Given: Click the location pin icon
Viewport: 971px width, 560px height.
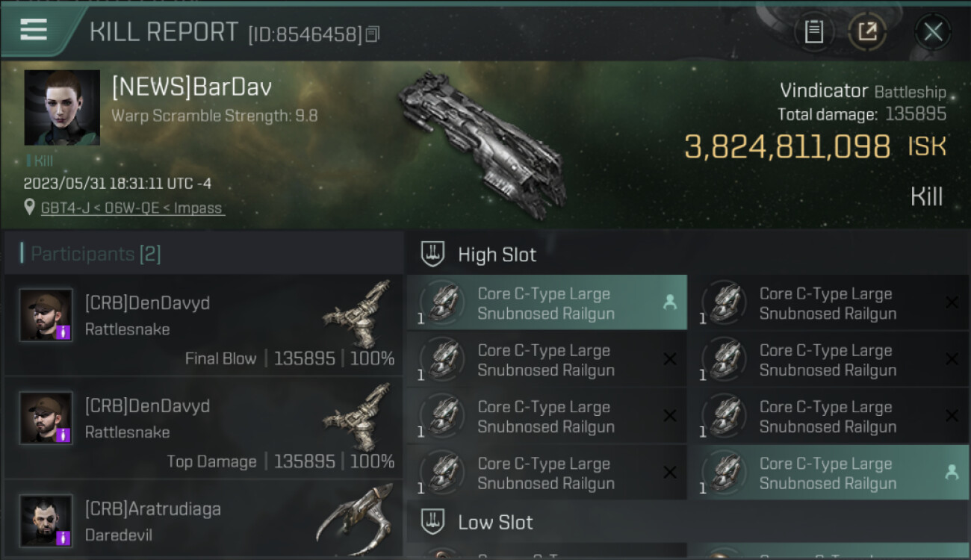Looking at the screenshot, I should [x=30, y=208].
